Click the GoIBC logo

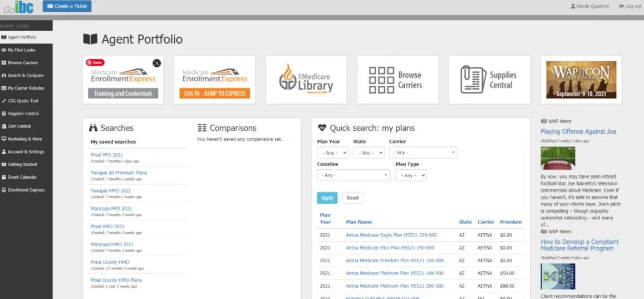tap(18, 7)
